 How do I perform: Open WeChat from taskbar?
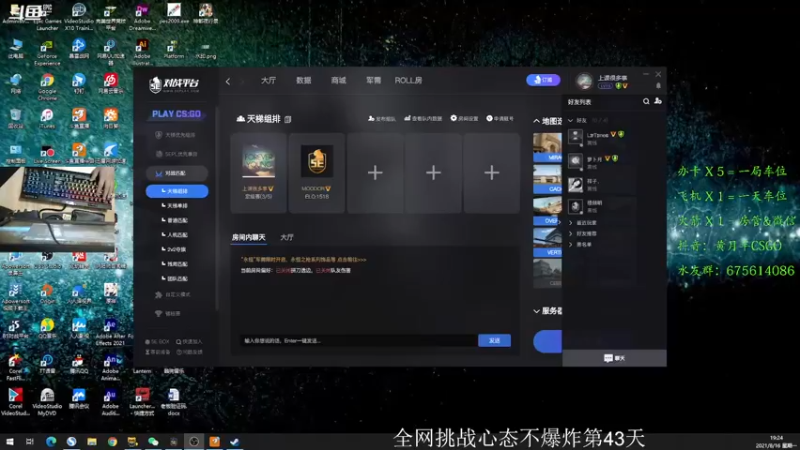pos(153,441)
